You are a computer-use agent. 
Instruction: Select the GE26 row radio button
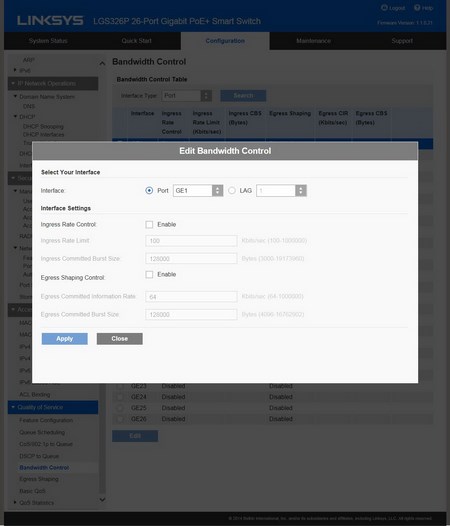click(x=120, y=419)
